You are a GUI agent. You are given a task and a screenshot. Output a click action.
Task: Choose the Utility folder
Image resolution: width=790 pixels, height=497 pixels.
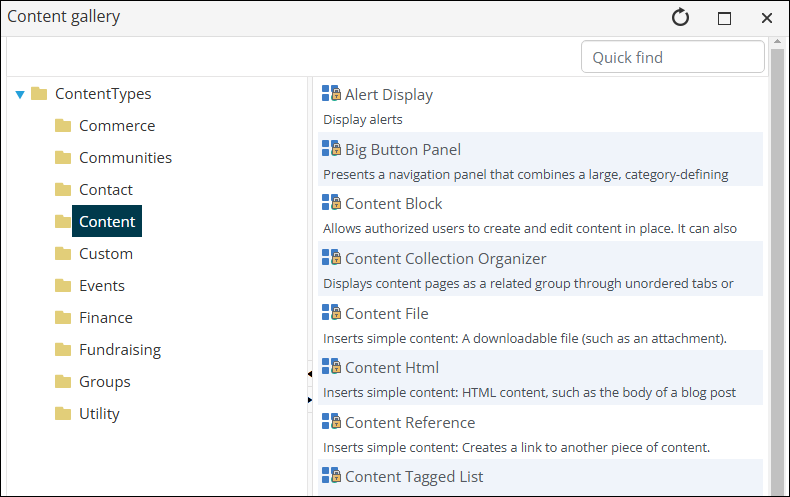point(99,414)
